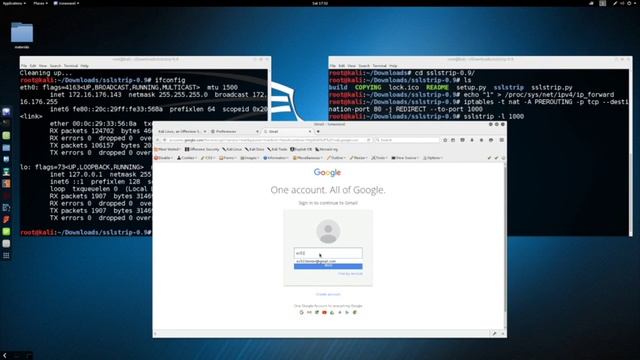640x360 pixels.
Task: Open View menu in the right terminal
Action: 351,66
